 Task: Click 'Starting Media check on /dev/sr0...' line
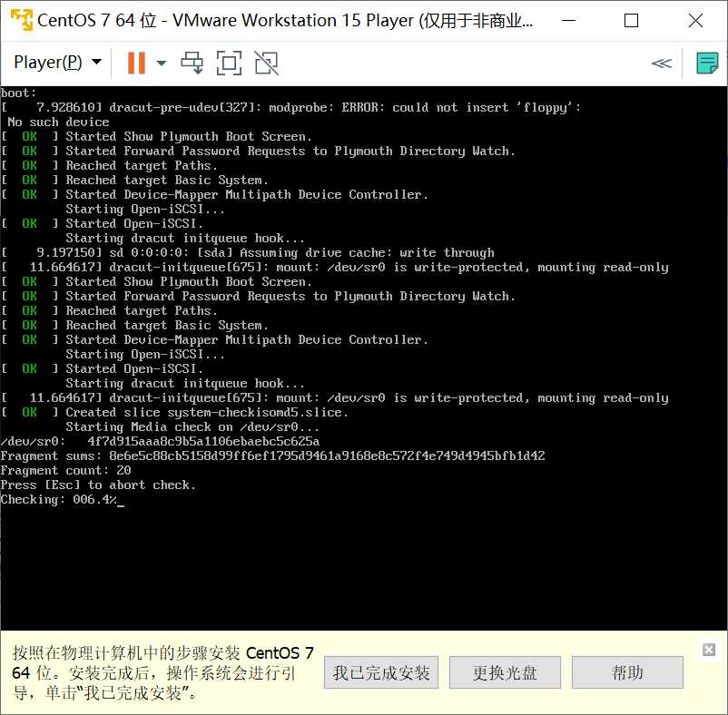tap(192, 426)
